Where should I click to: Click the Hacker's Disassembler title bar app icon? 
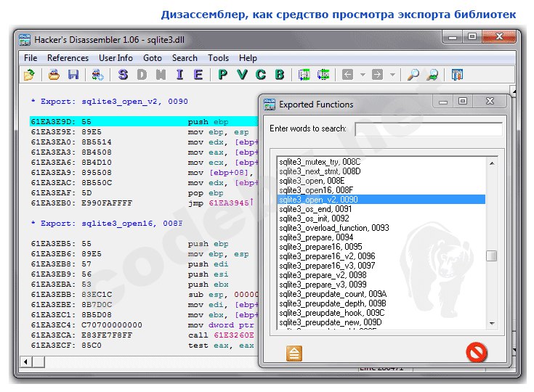tap(25, 40)
